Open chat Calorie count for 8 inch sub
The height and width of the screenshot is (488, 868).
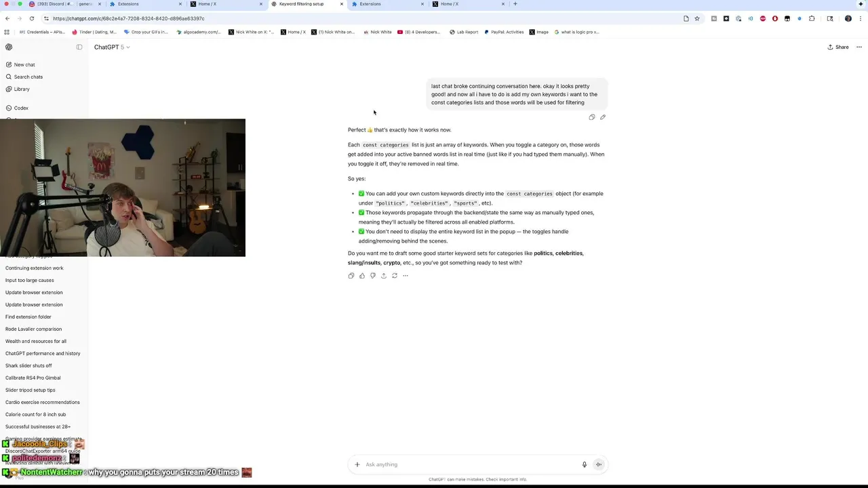(36, 414)
